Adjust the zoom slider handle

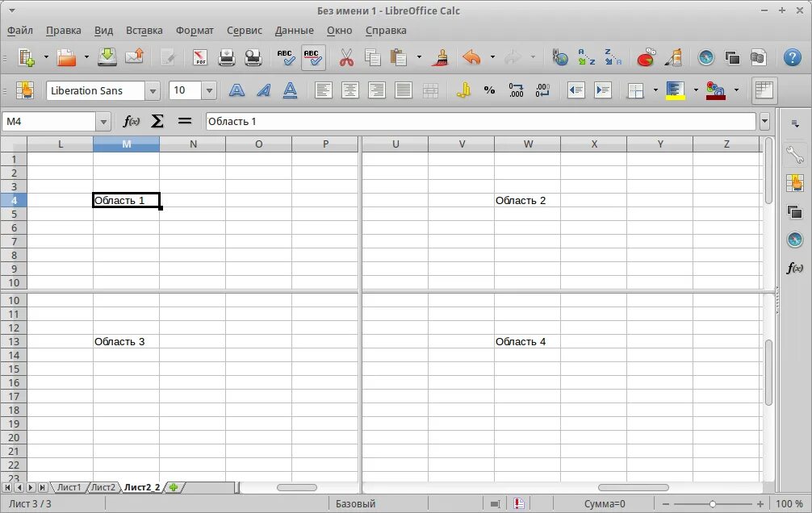713,503
